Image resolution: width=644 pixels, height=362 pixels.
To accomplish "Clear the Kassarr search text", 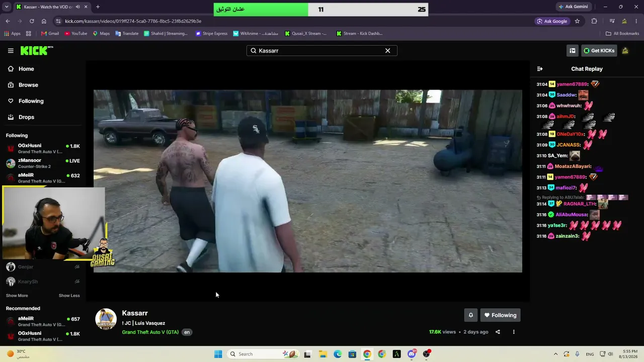I will click(x=387, y=51).
